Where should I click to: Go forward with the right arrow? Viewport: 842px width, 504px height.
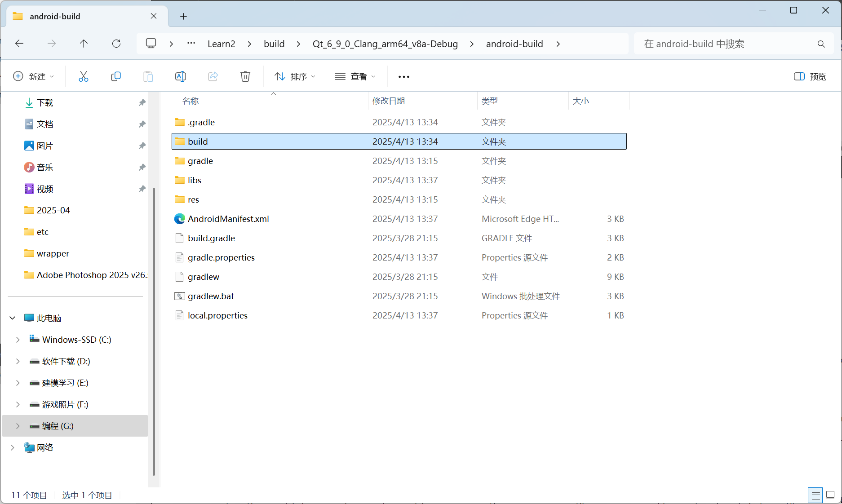[52, 44]
